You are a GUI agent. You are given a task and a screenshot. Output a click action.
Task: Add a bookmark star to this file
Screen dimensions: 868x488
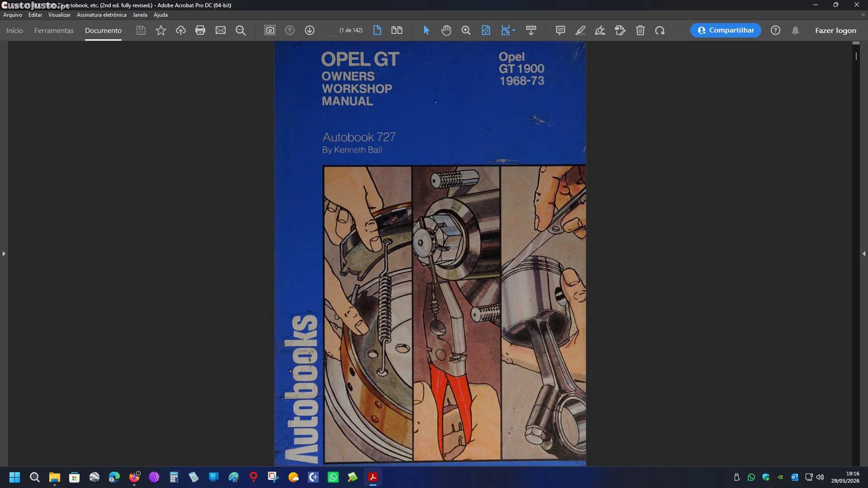click(161, 30)
